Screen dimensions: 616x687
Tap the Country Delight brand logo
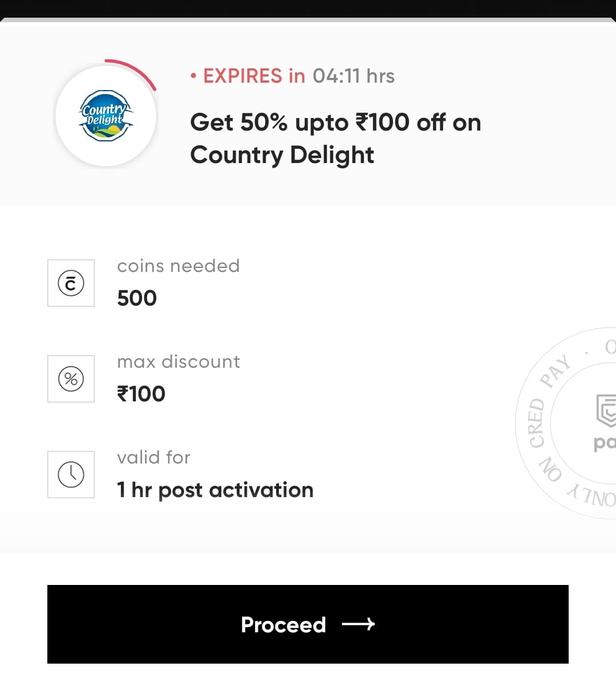pos(106,116)
